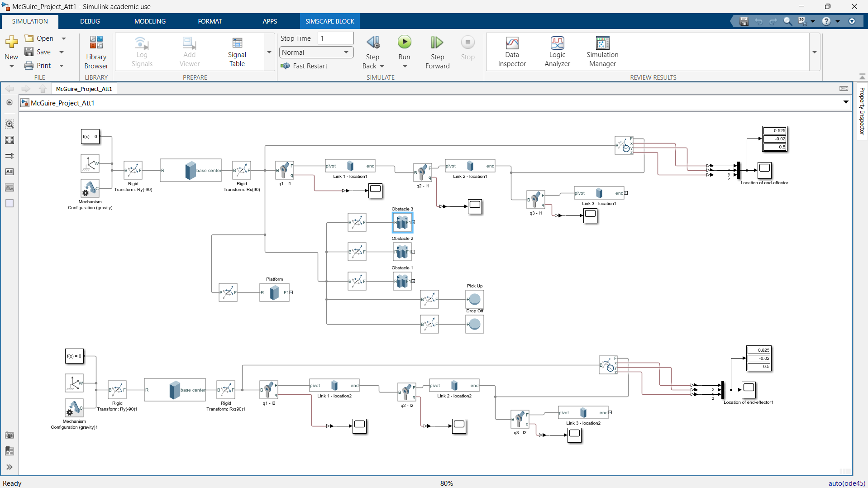Select the Location of end-effector scope
Viewport: 868px width, 488px height.
pos(764,170)
